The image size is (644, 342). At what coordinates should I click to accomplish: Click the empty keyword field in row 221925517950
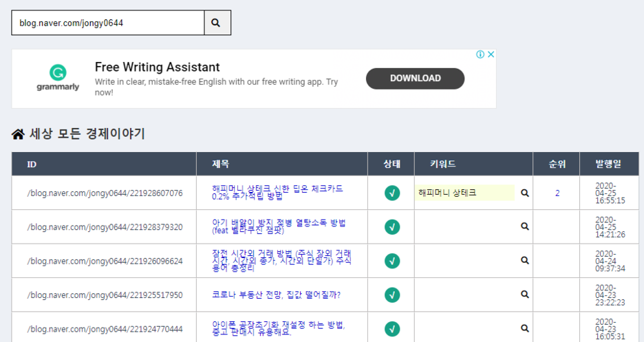point(464,295)
